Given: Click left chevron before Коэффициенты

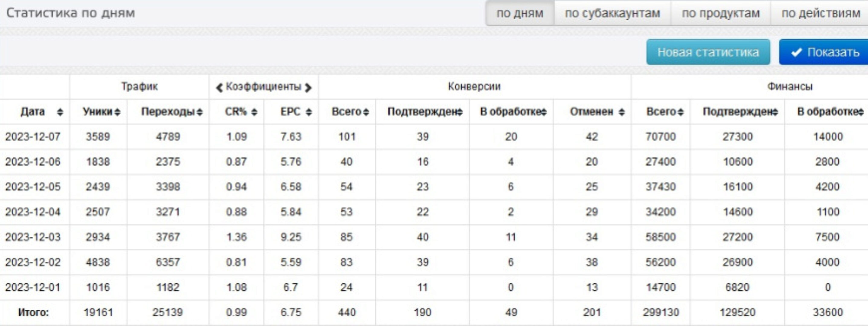Looking at the screenshot, I should point(219,88).
